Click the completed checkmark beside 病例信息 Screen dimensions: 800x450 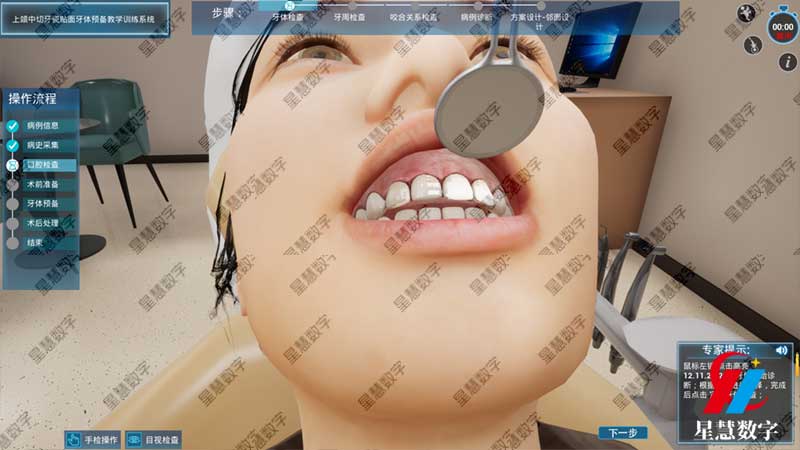click(13, 126)
